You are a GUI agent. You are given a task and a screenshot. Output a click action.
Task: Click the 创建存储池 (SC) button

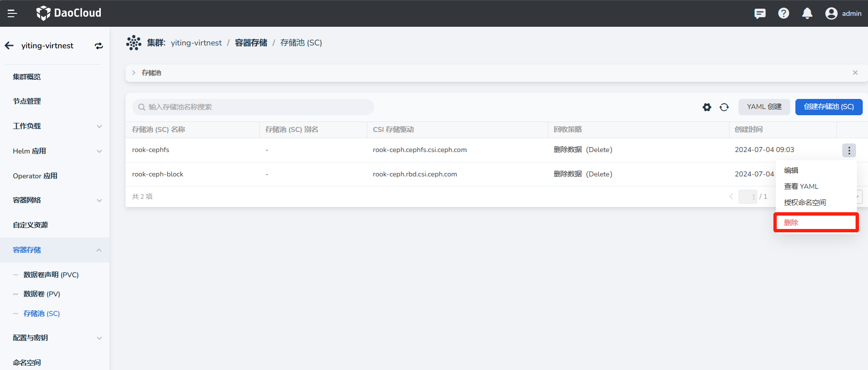[x=829, y=107]
